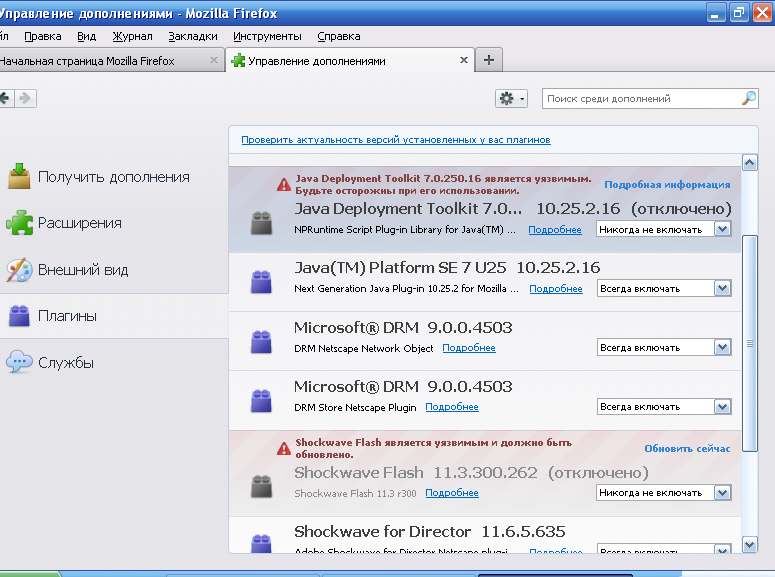The image size is (775, 577).
Task: Open the Внешний вид palette icon
Action: click(19, 270)
